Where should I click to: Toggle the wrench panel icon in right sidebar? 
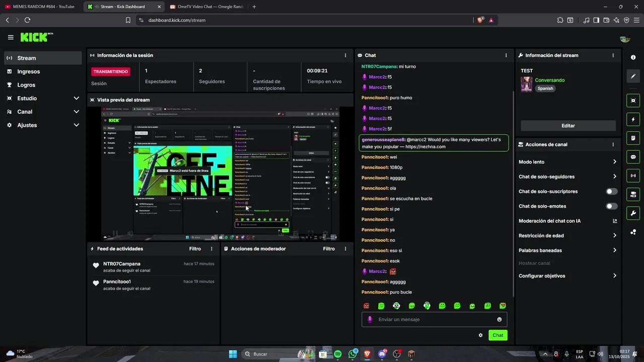(633, 213)
